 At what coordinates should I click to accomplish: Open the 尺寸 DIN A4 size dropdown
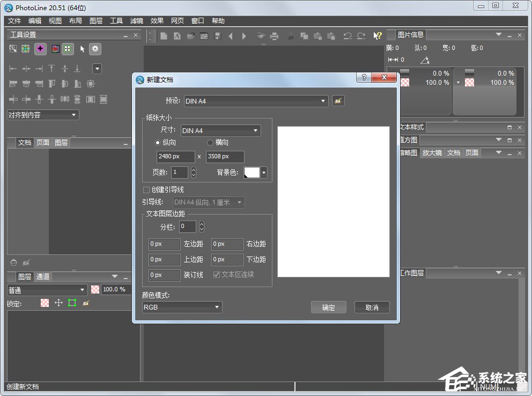[220, 130]
